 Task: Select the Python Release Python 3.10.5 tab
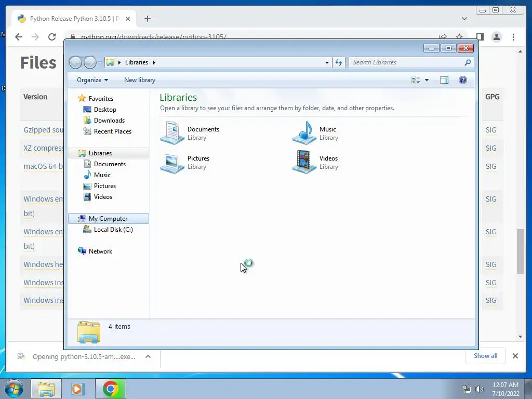pyautogui.click(x=74, y=19)
